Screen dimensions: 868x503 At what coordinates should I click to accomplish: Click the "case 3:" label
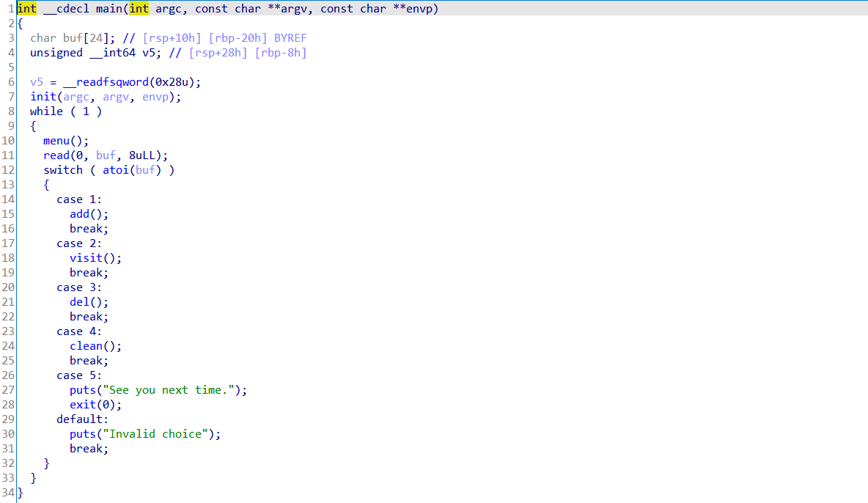click(x=79, y=287)
